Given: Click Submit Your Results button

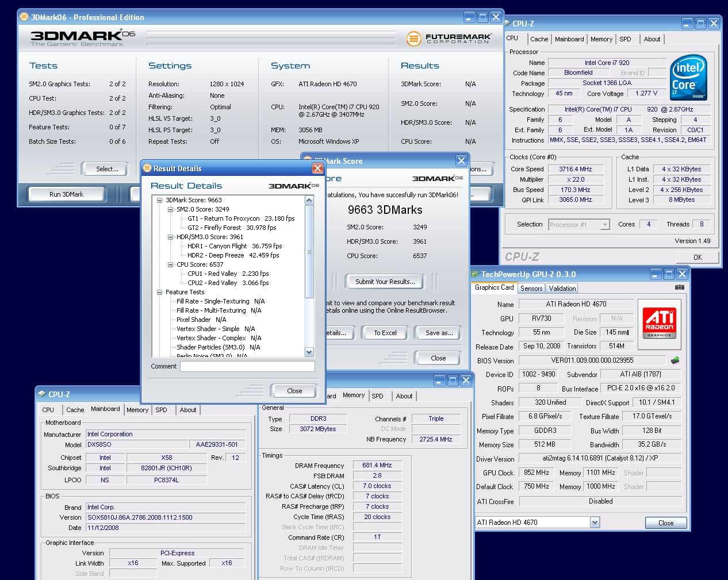Looking at the screenshot, I should pyautogui.click(x=385, y=282).
